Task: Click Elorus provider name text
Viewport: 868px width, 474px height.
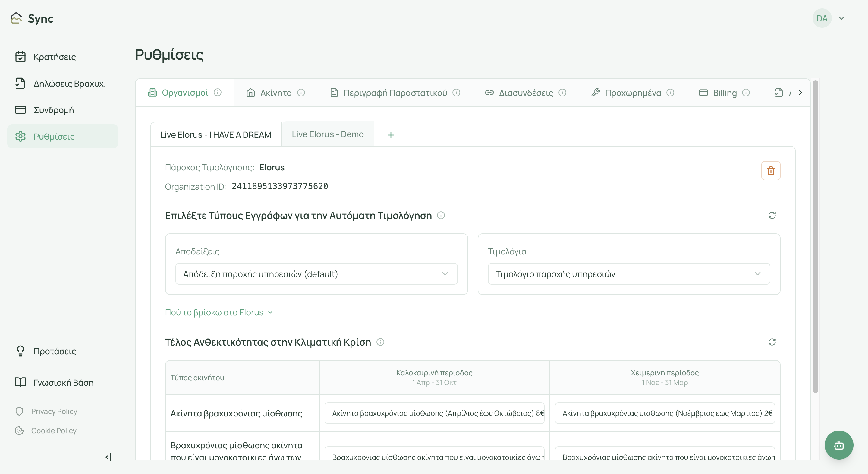Action: (x=272, y=167)
